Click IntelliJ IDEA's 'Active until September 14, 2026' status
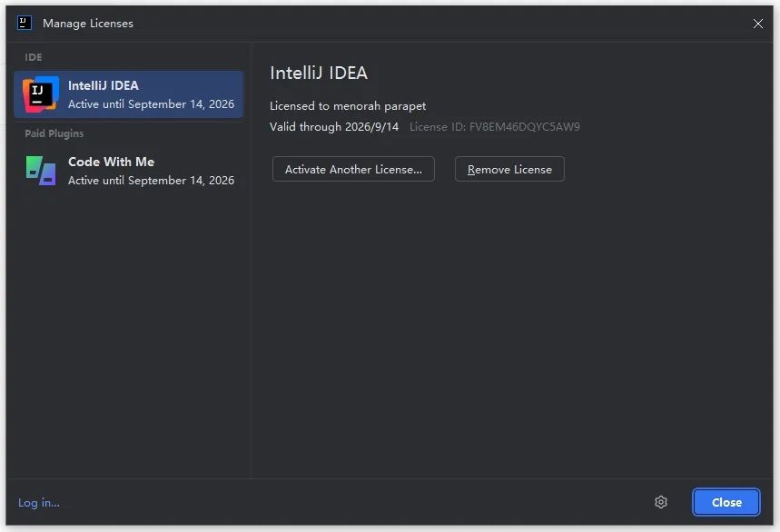This screenshot has width=780, height=532. [152, 103]
